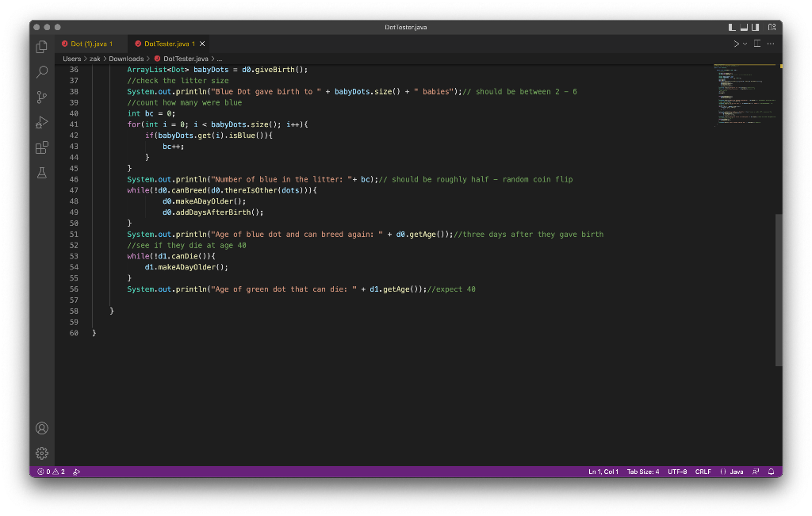
Task: Toggle the secondary side bar layout
Action: [756, 28]
